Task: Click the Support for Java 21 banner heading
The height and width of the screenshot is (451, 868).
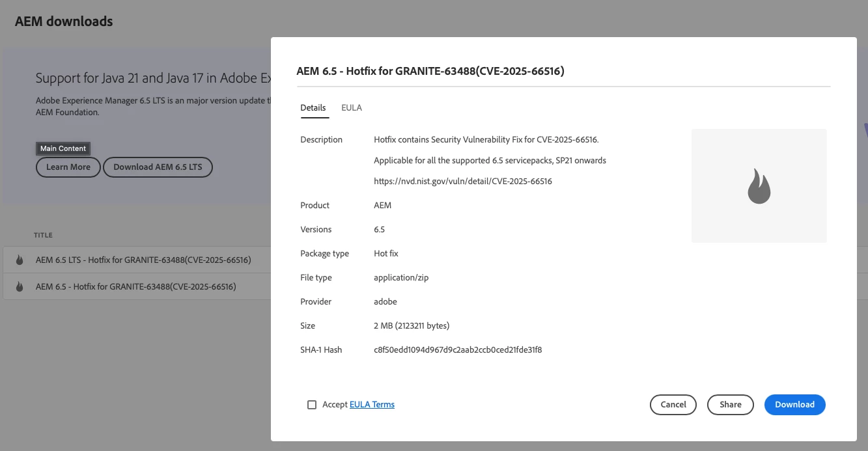Action: coord(153,78)
